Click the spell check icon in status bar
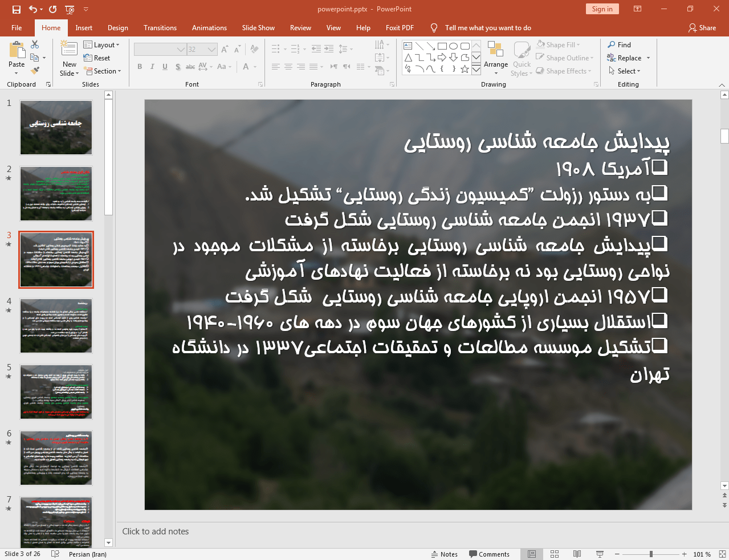 55,554
